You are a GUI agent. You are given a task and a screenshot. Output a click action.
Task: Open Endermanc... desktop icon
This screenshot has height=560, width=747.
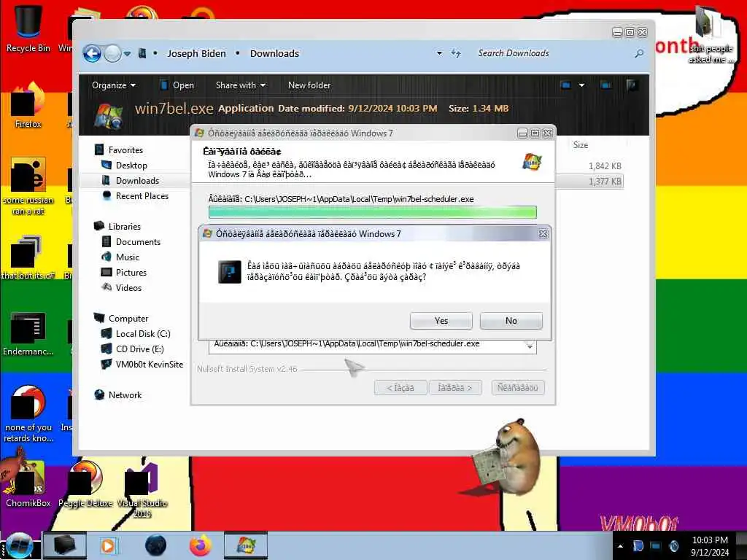coord(28,333)
